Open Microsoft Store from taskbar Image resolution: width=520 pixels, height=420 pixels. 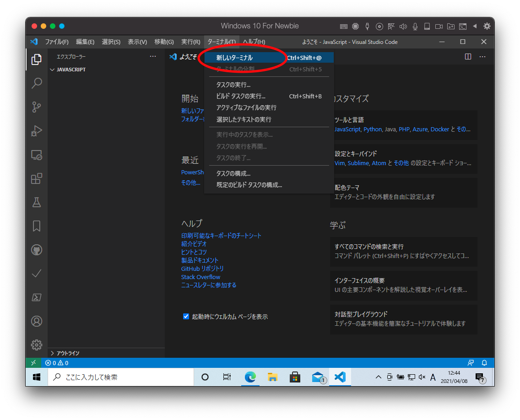(295, 377)
